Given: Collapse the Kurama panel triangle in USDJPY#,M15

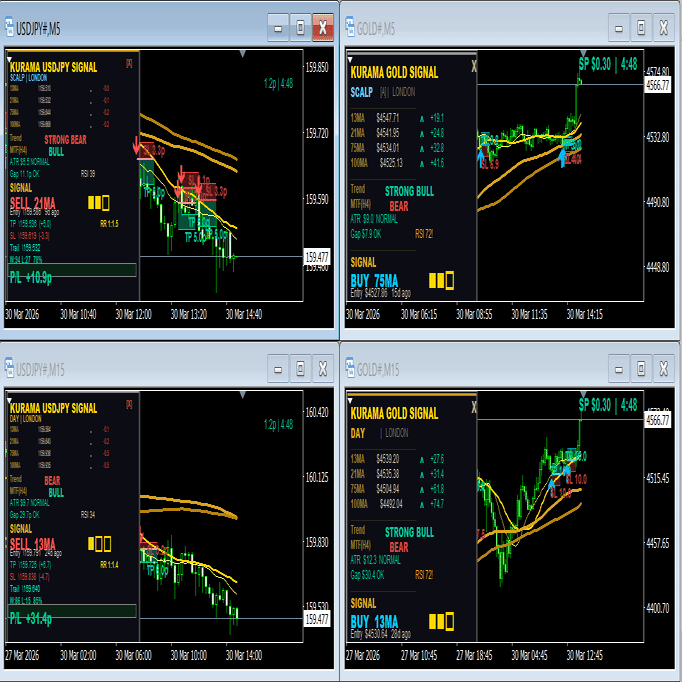Looking at the screenshot, I should pyautogui.click(x=9, y=401).
